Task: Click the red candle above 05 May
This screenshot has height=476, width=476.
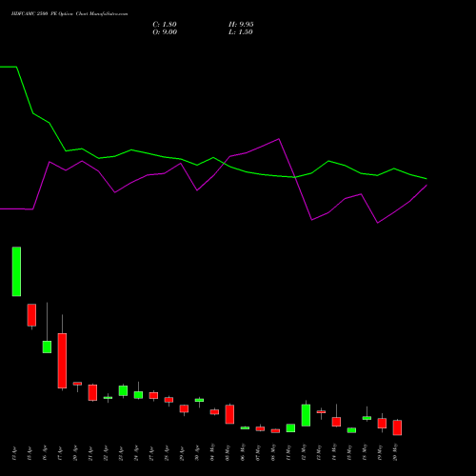Action: (x=229, y=414)
